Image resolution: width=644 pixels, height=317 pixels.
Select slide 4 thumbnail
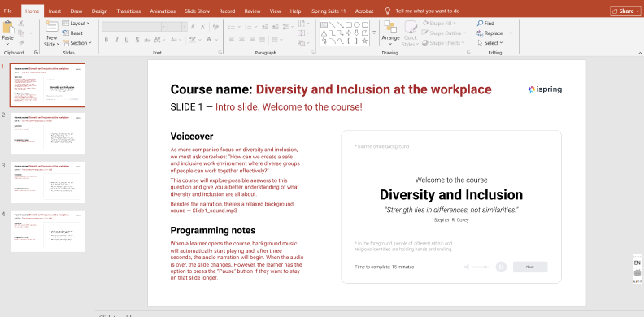click(x=48, y=231)
